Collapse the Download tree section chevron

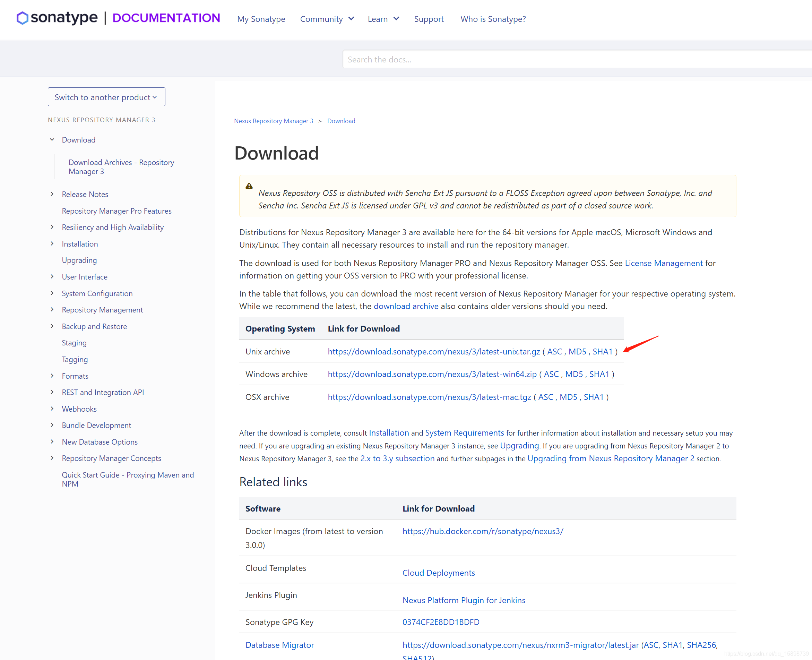point(52,139)
